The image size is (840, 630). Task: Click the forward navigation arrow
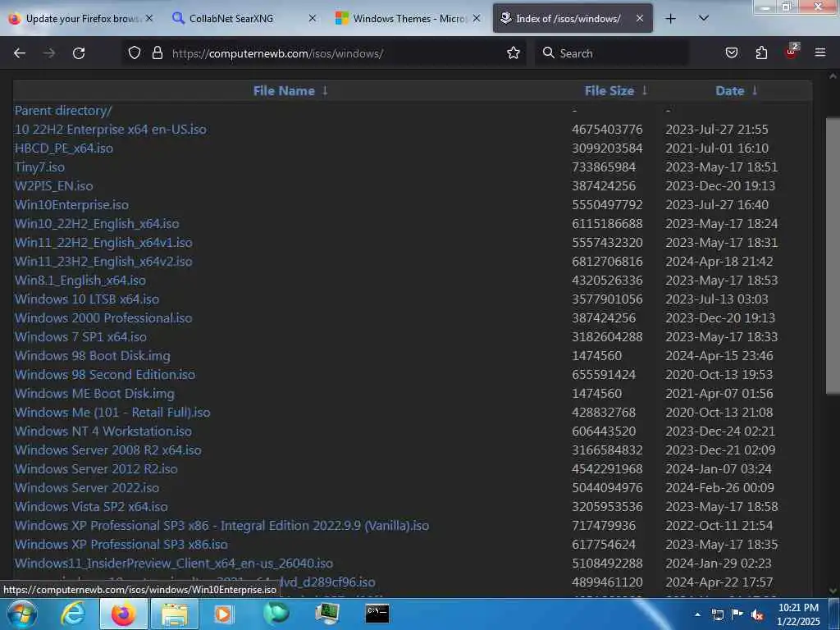tap(49, 53)
